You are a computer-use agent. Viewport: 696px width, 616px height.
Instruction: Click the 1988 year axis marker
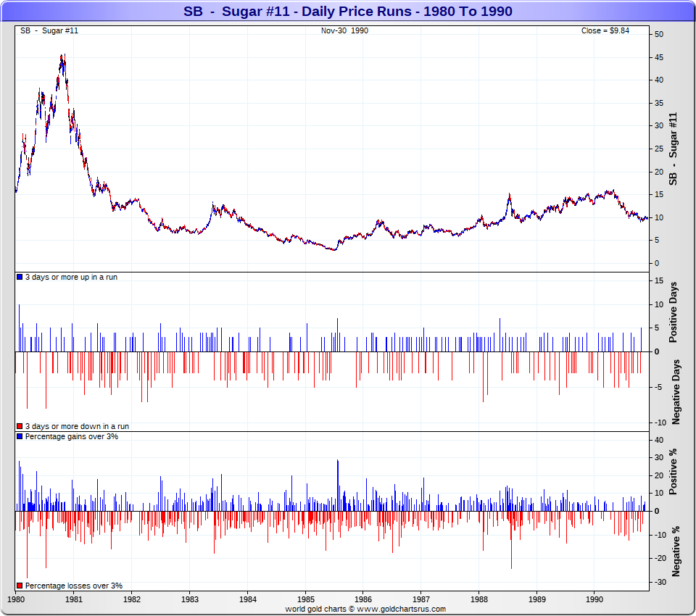click(478, 600)
